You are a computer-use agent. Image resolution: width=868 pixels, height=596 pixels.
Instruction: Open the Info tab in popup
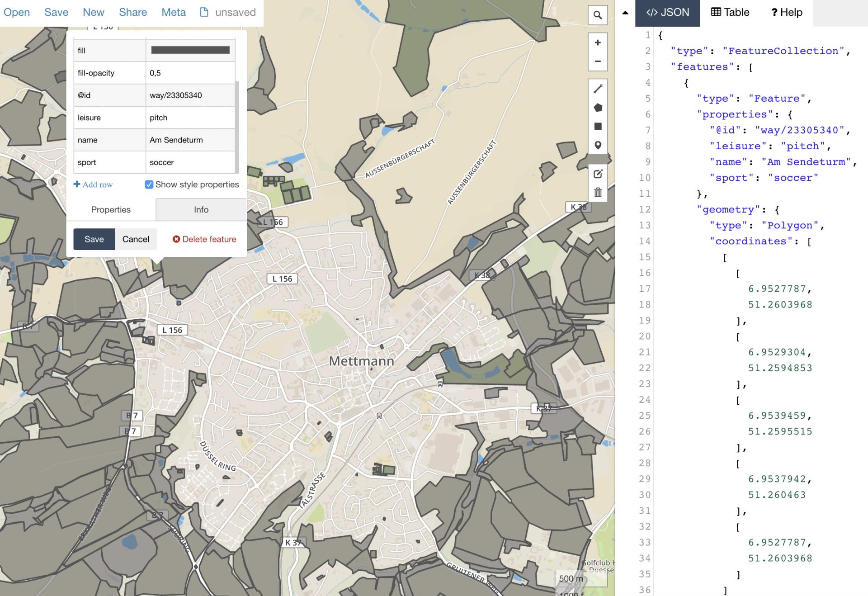[x=201, y=210]
